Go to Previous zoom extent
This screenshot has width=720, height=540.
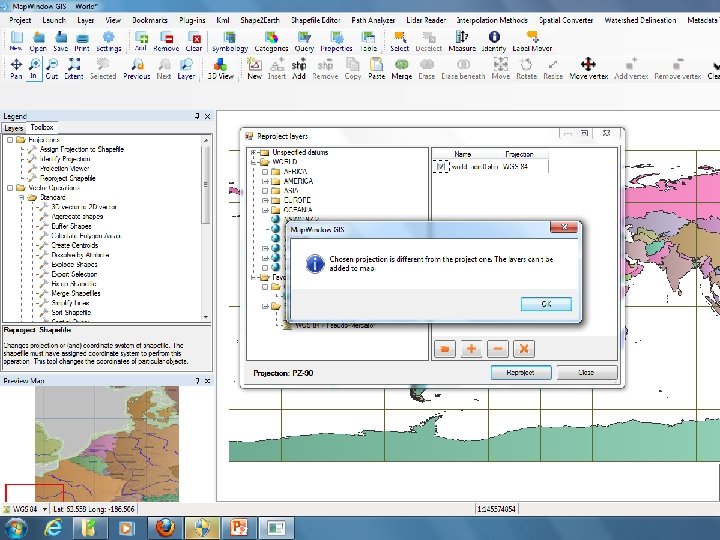pos(136,68)
